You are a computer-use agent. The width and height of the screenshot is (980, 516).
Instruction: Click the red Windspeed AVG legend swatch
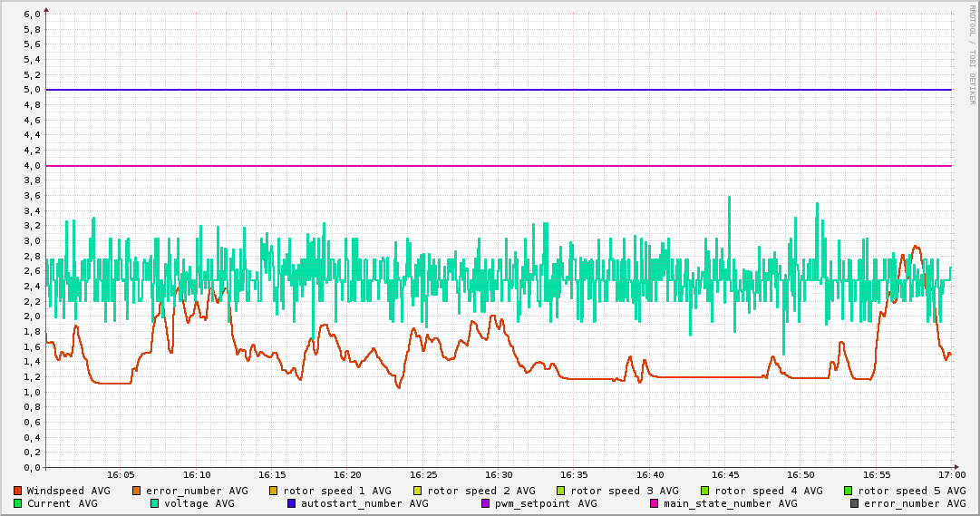pos(17,491)
